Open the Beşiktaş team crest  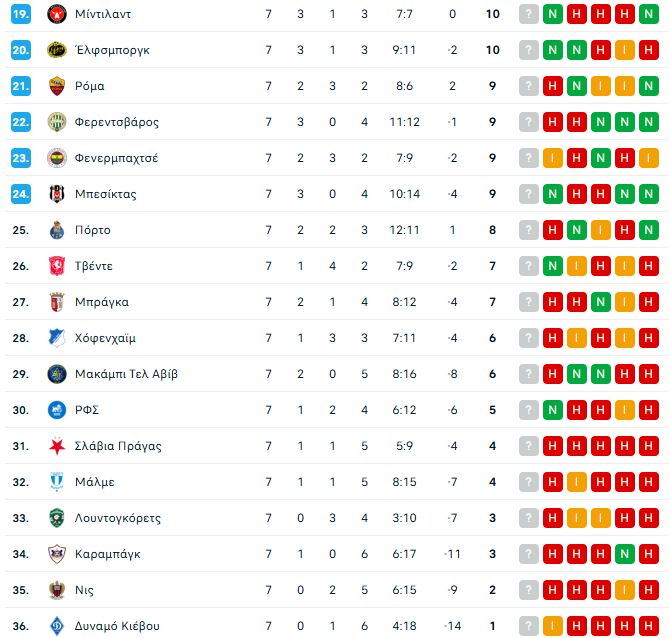pyautogui.click(x=57, y=194)
